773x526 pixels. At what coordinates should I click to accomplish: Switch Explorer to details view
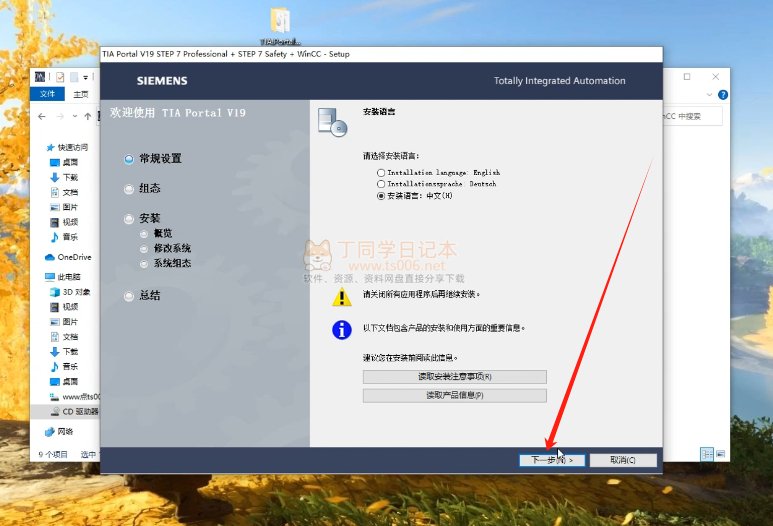click(707, 454)
